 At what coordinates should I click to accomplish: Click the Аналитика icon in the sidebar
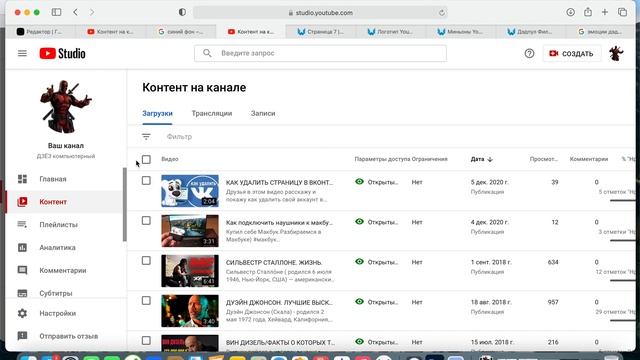(22, 247)
